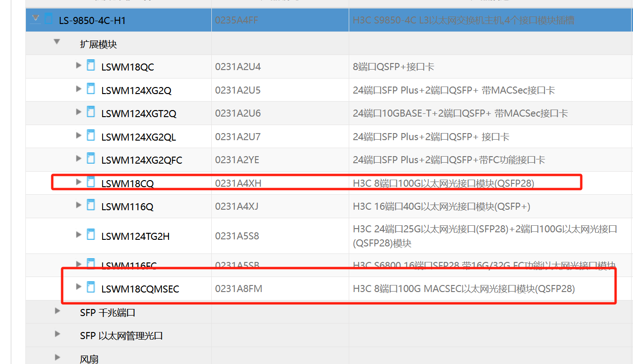Select the H3C 16端口40G以太网光接口模块(QSFP+) description
The width and height of the screenshot is (633, 364).
point(442,206)
